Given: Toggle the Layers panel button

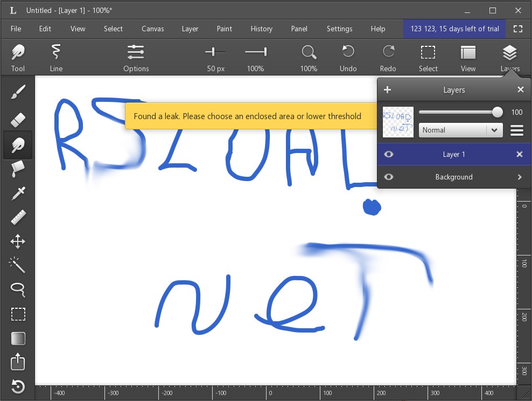Looking at the screenshot, I should pos(510,58).
